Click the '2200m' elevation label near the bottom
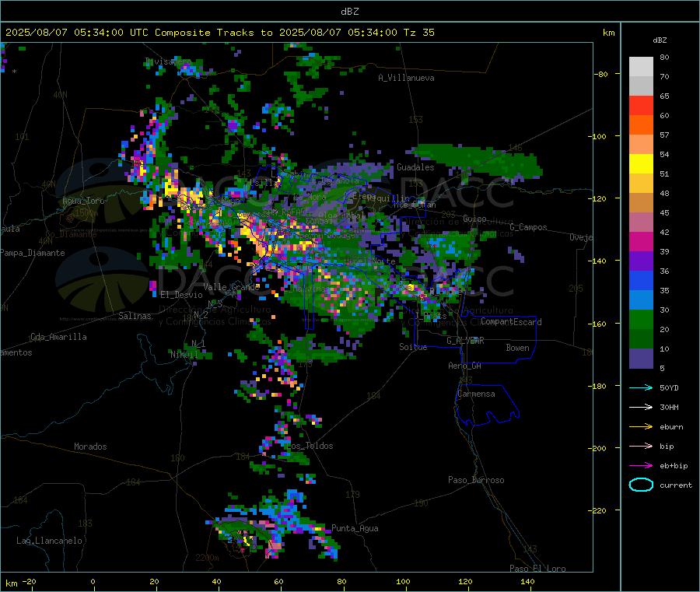Image resolution: width=700 pixels, height=592 pixels. [x=207, y=558]
